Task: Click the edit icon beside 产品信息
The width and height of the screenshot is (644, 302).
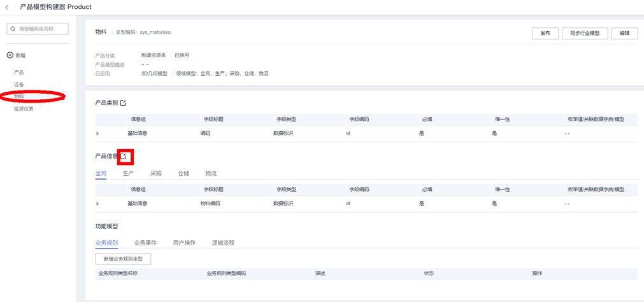Action: (124, 156)
